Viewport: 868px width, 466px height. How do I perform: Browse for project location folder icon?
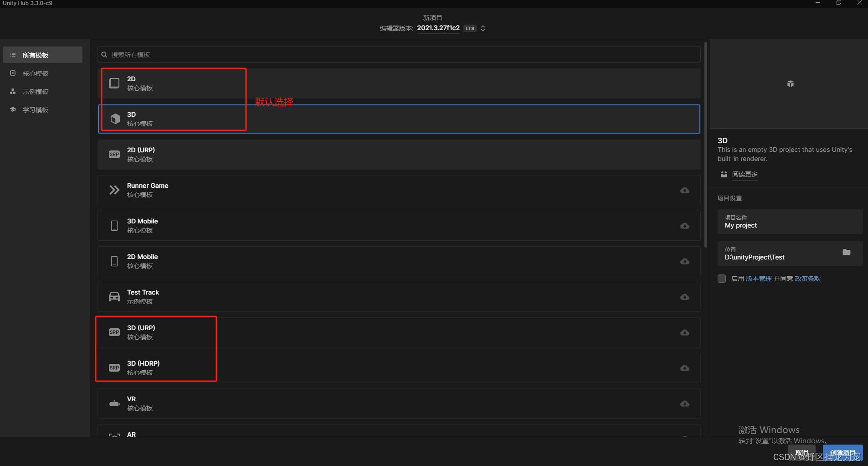847,252
